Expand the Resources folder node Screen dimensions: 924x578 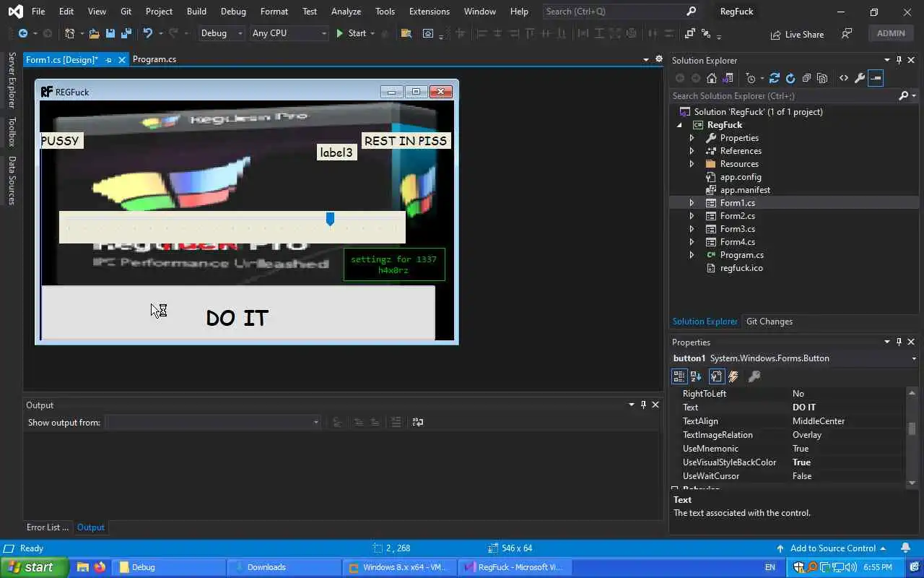click(x=692, y=164)
